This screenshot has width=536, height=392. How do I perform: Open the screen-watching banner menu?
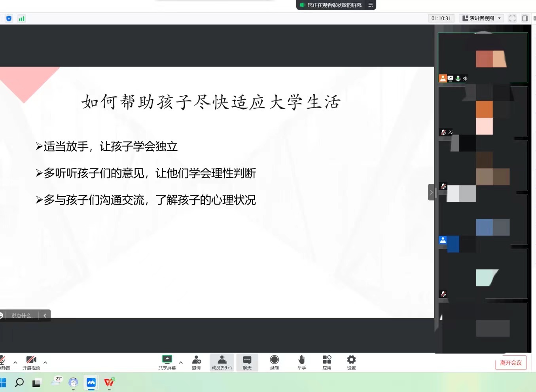(370, 5)
